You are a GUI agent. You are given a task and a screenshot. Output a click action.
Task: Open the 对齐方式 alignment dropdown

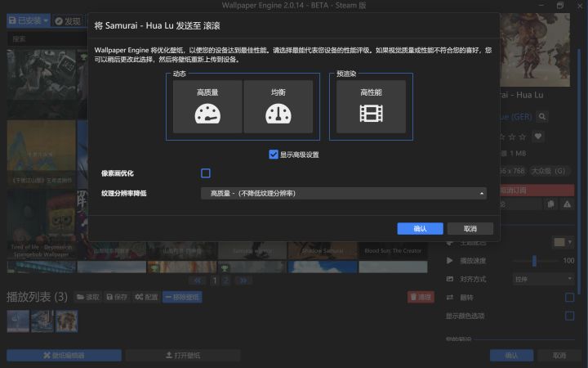(x=543, y=279)
